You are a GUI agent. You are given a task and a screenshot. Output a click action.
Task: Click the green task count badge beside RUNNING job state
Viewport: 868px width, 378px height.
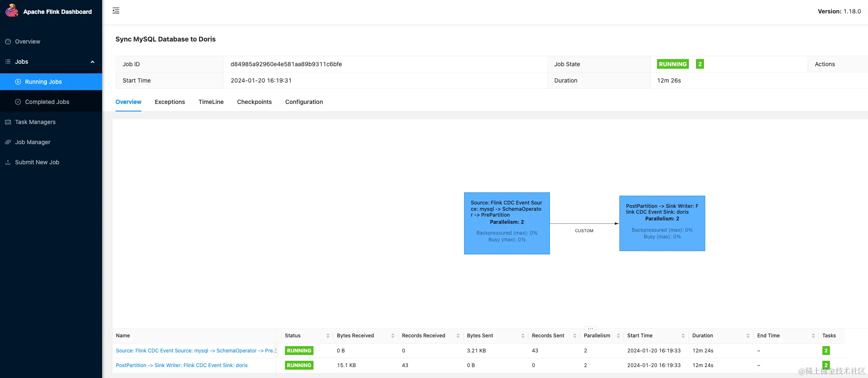tap(700, 64)
